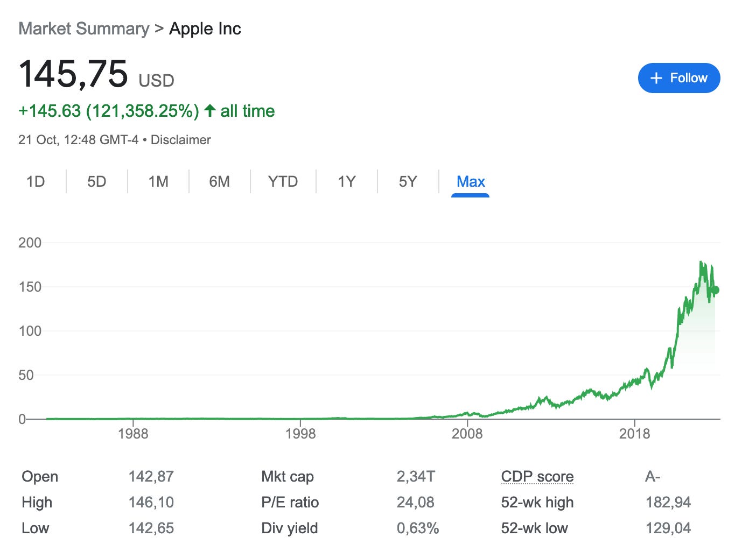Switch to the YTD tab
This screenshot has width=756, height=551.
[x=283, y=182]
